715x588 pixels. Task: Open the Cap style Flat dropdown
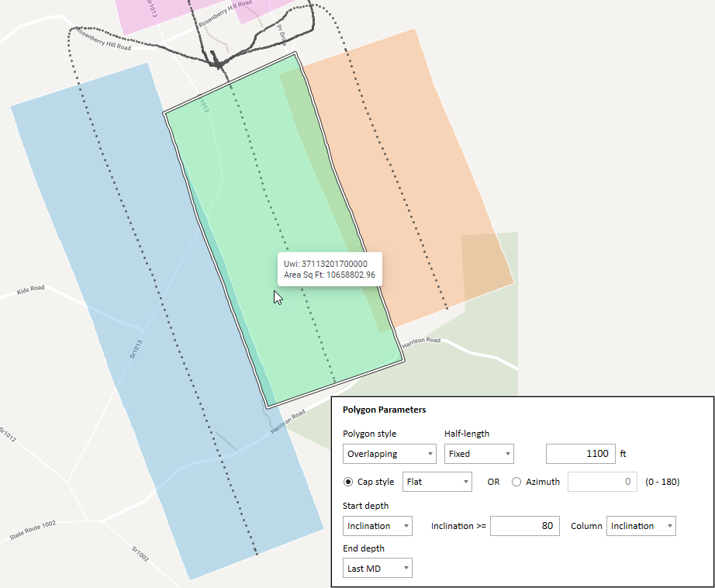pyautogui.click(x=465, y=482)
